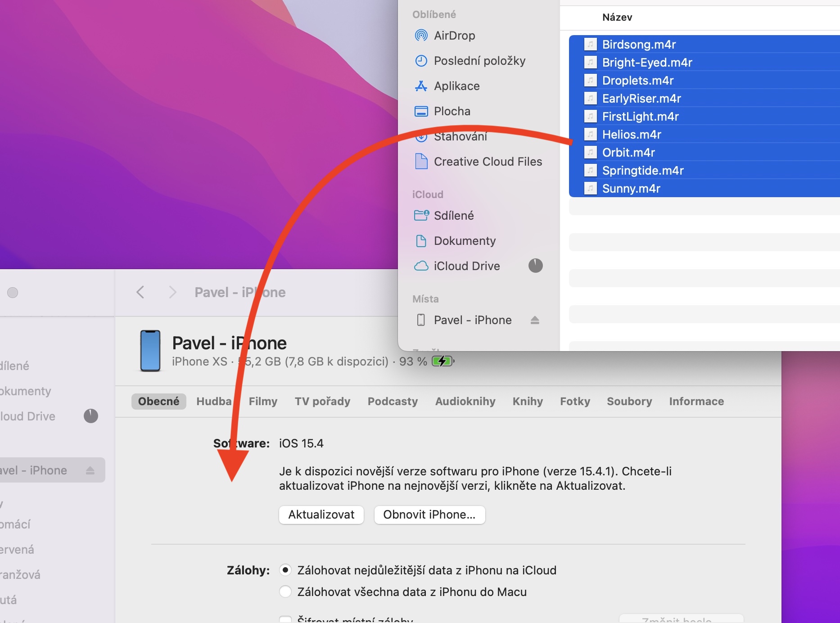The image size is (840, 623).
Task: Click the Obnovit iPhone... button
Action: 429,515
